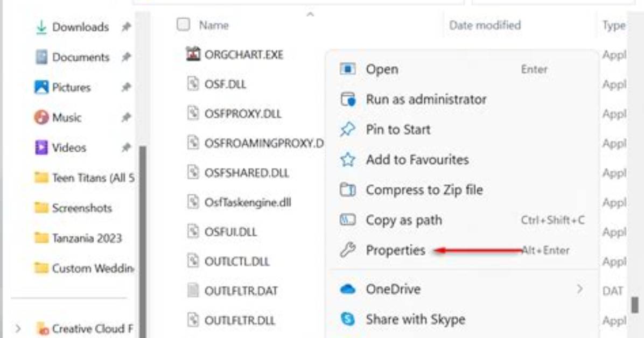This screenshot has height=338, width=644.
Task: Expand the Creative Cloud Files tree node
Action: [x=18, y=328]
